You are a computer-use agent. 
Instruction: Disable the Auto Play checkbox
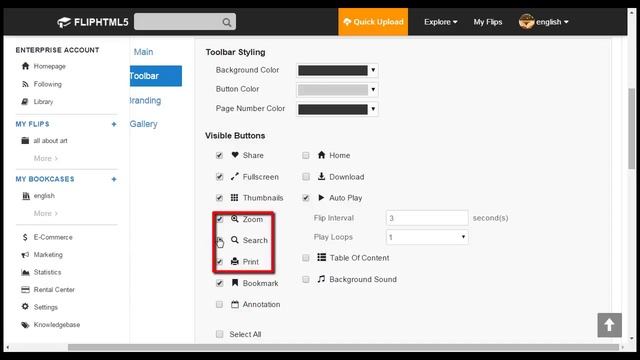(306, 198)
